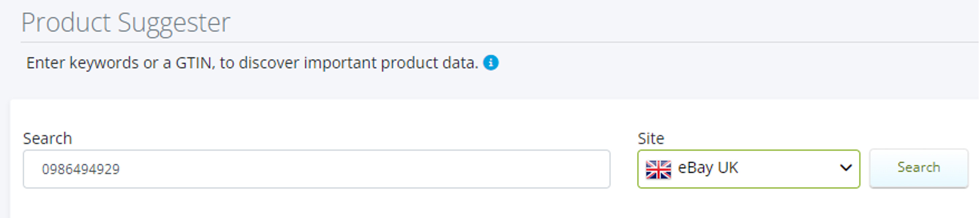Viewport: 980px width, 218px height.
Task: Click the 'Search' label above the text field
Action: pos(48,138)
